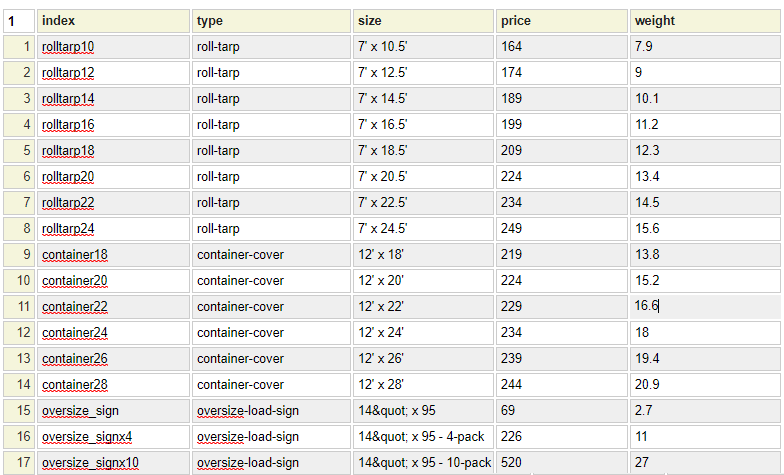The height and width of the screenshot is (475, 784).
Task: Select row number 4 header
Action: point(19,125)
